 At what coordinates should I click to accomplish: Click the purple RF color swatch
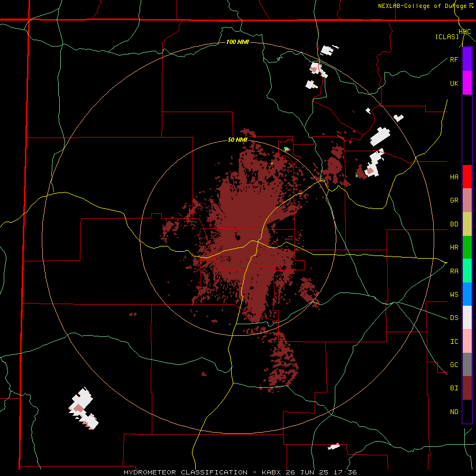(x=467, y=59)
